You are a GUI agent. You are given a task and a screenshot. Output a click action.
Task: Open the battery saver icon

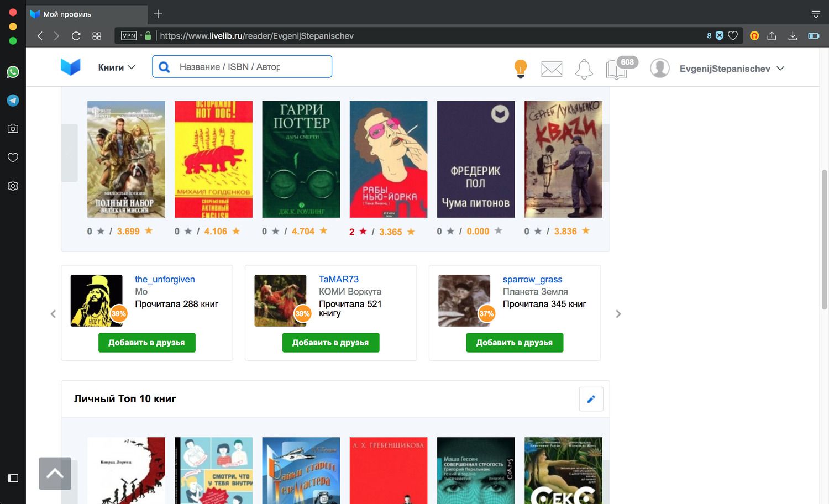tap(814, 36)
